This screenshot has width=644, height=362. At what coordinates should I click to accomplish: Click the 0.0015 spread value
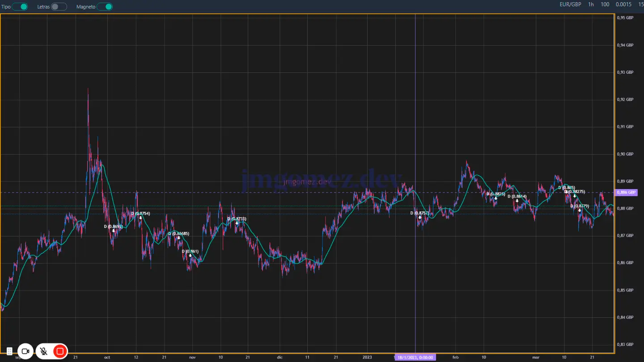pos(624,4)
